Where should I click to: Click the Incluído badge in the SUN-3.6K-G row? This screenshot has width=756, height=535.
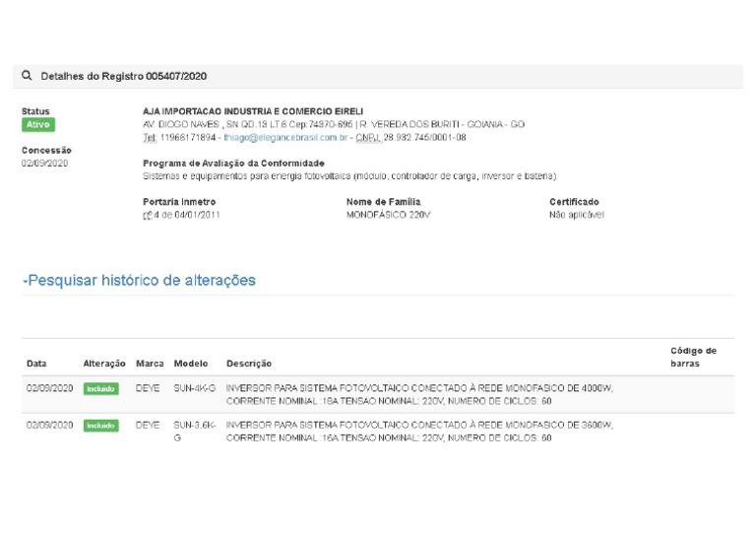(100, 426)
